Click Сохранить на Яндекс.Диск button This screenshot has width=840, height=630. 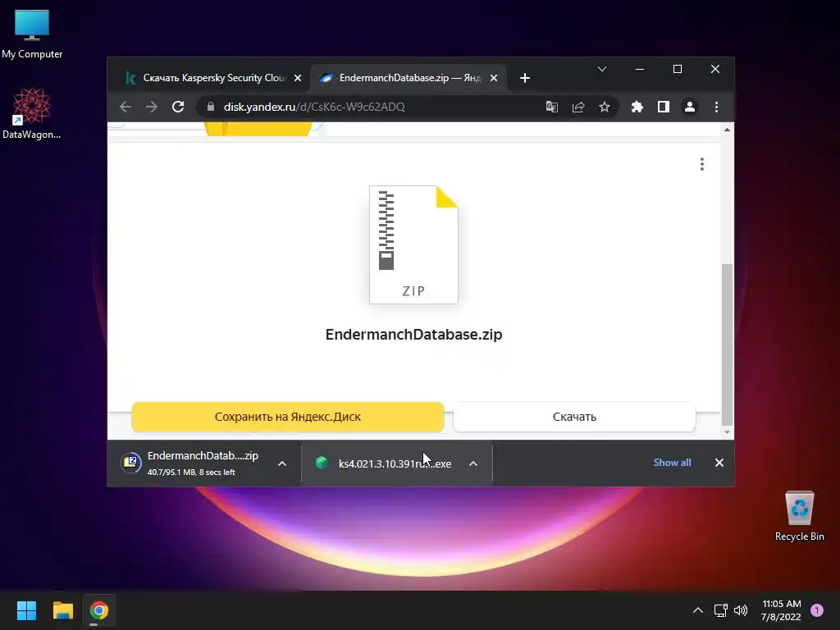coord(288,417)
